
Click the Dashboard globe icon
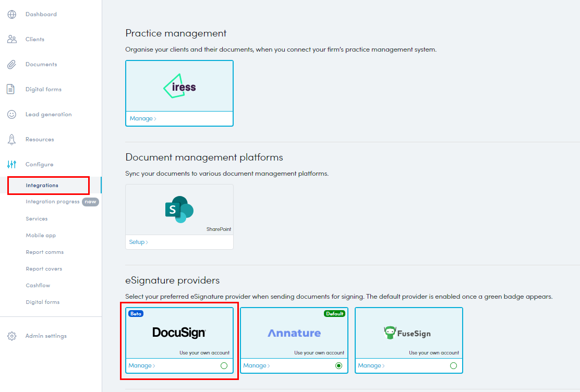click(11, 14)
